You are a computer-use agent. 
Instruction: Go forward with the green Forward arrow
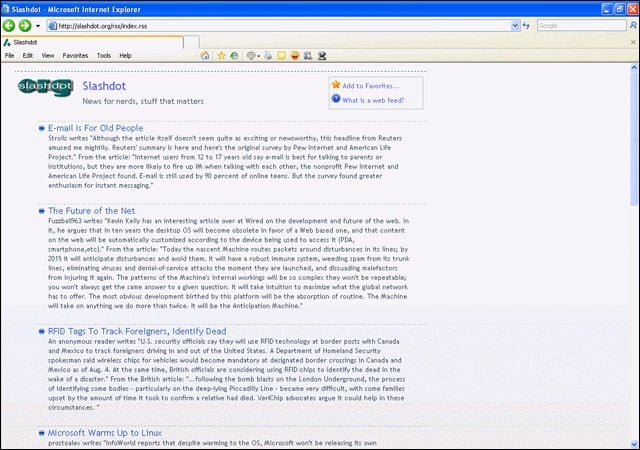pos(25,26)
